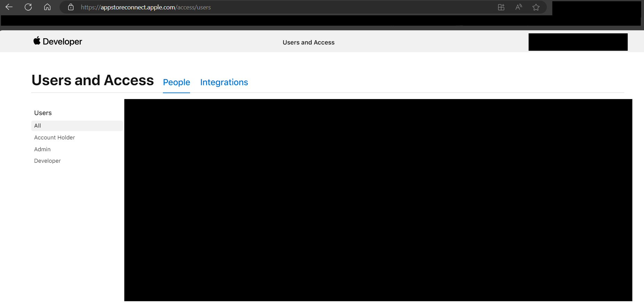Add page to favorites with star icon
This screenshot has width=644, height=307.
(x=536, y=7)
